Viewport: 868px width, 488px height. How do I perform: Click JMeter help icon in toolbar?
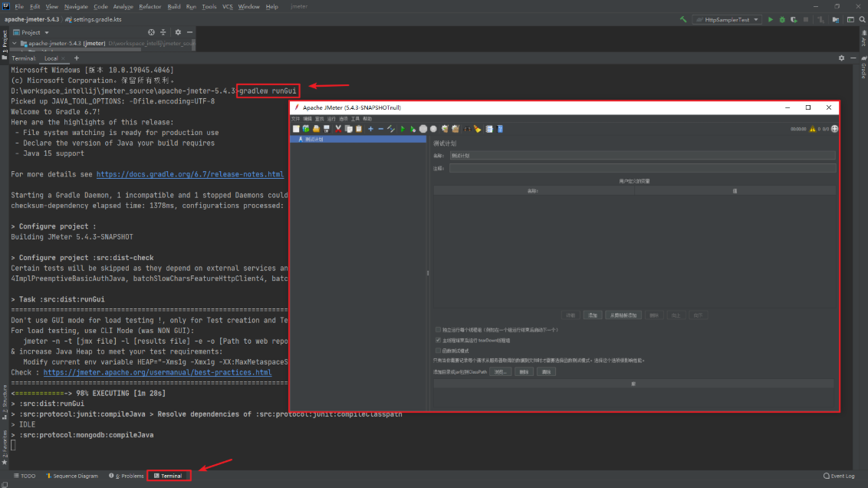click(500, 129)
